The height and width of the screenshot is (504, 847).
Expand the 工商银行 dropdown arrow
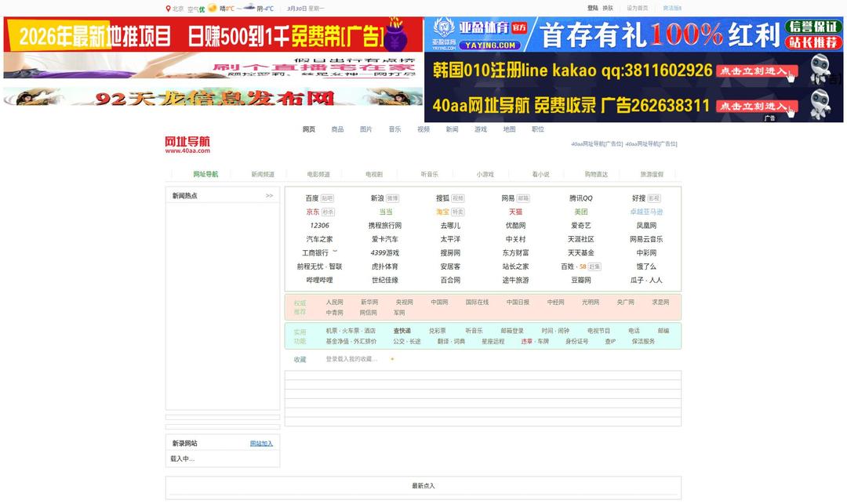[334, 251]
